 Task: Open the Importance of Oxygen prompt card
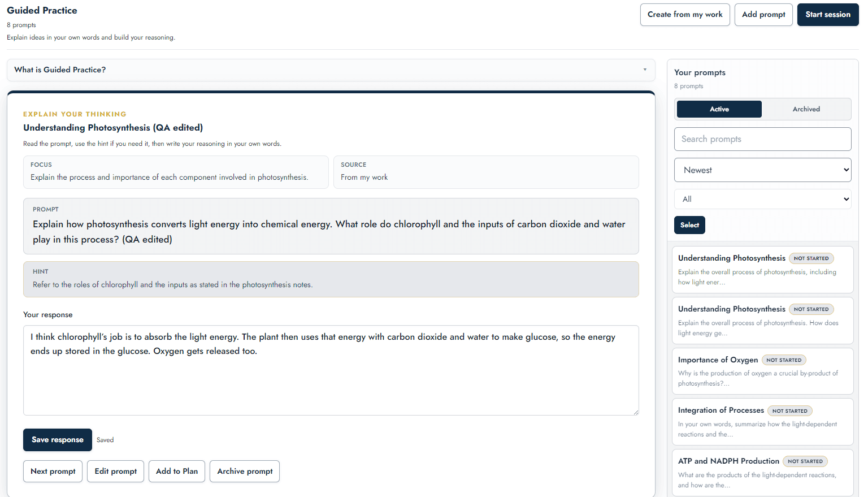pyautogui.click(x=762, y=371)
